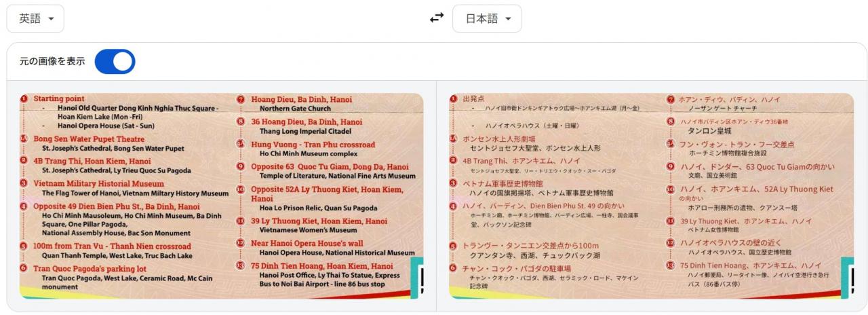Click the Tran Quoc Pagoda's parking lot heading
Image resolution: width=868 pixels, height=315 pixels.
point(90,268)
